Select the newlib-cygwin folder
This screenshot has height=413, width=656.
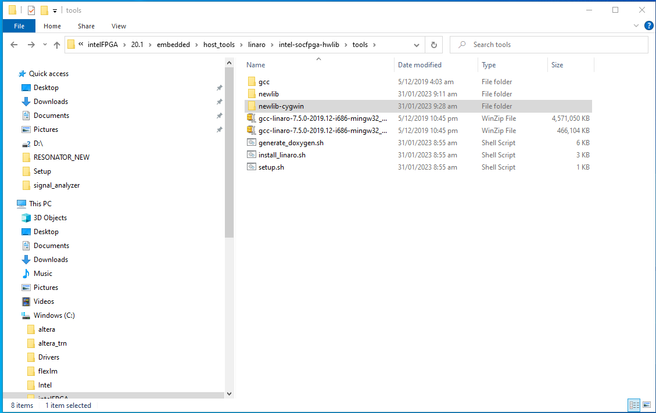click(418, 106)
